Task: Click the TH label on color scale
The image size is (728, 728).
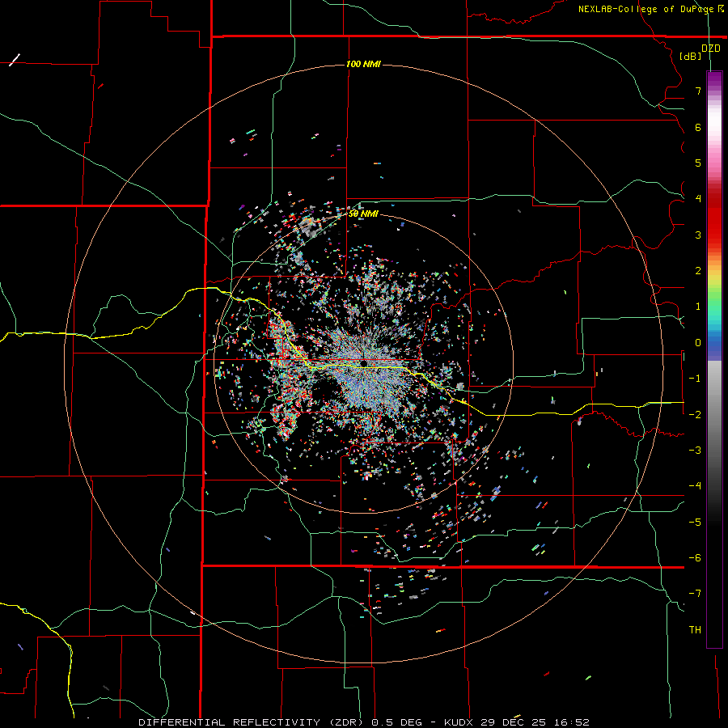Action: pos(695,630)
